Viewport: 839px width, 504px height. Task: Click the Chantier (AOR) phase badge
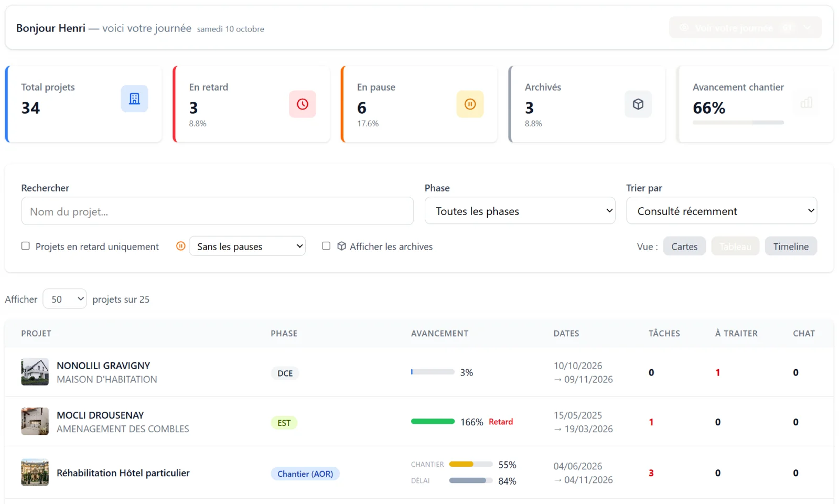point(305,474)
